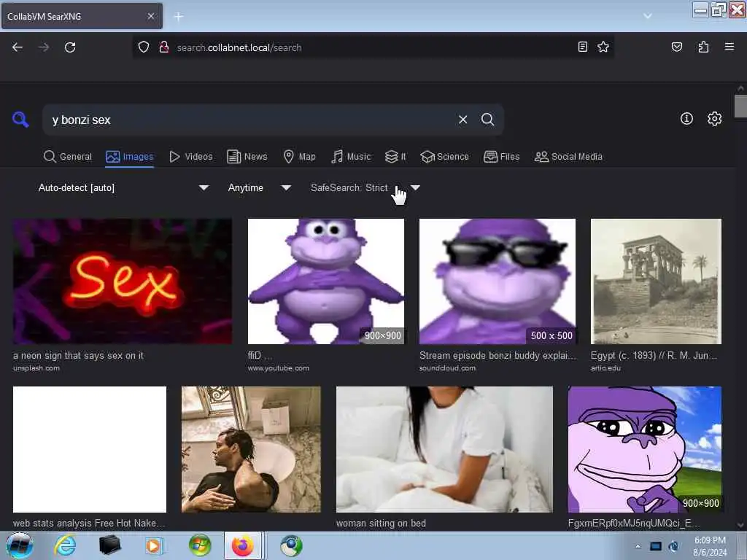This screenshot has height=560, width=747.
Task: Bookmark this page with the star
Action: (603, 47)
